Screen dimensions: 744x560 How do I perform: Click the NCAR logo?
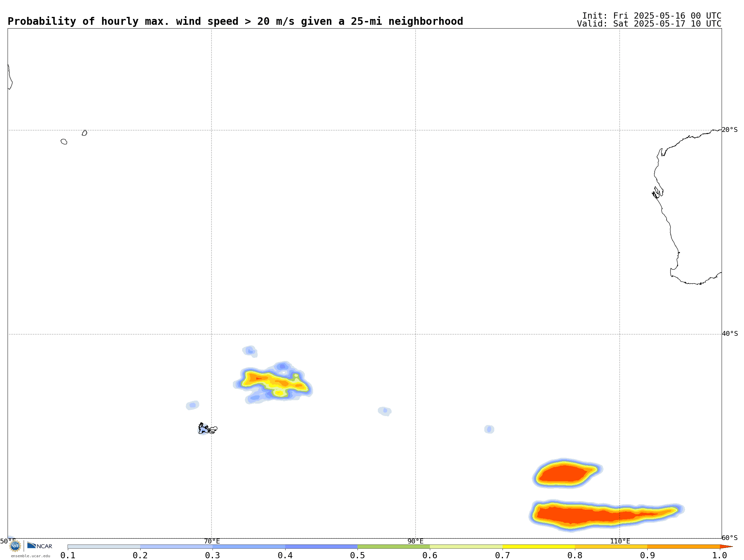40,546
